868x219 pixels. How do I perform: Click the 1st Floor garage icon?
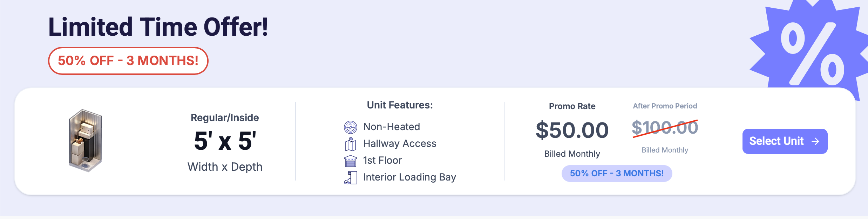pyautogui.click(x=350, y=161)
